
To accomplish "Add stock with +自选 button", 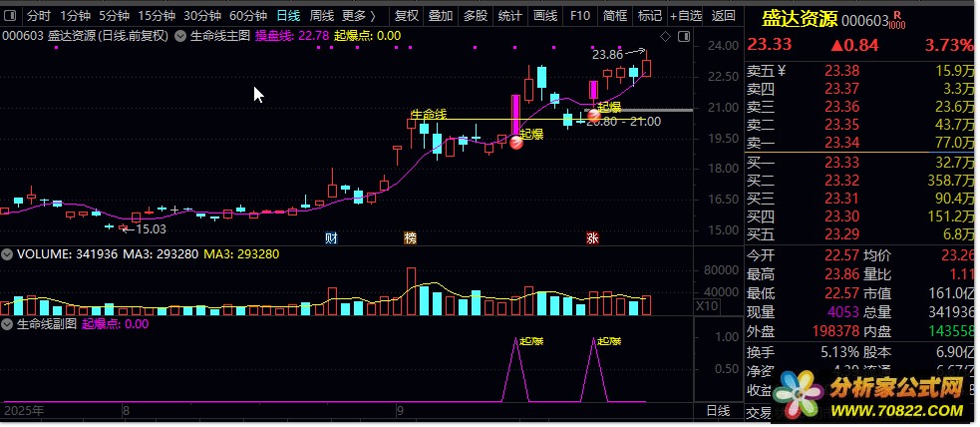I will (686, 15).
